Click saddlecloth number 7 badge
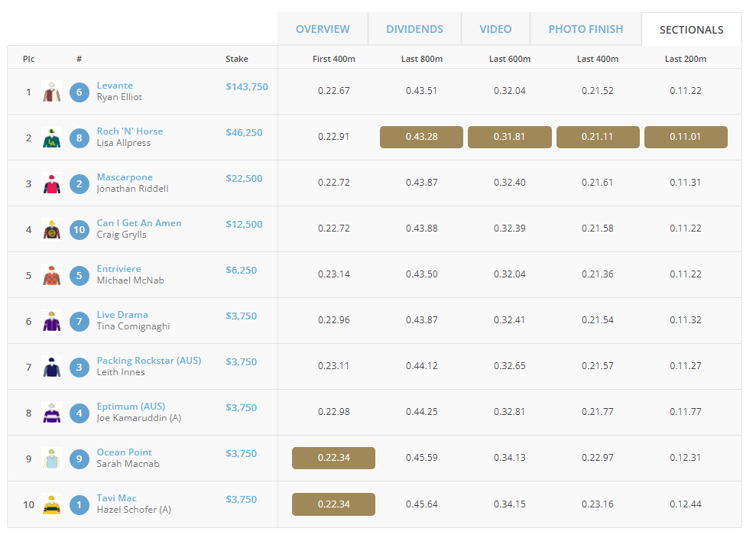756x538 pixels. (79, 321)
